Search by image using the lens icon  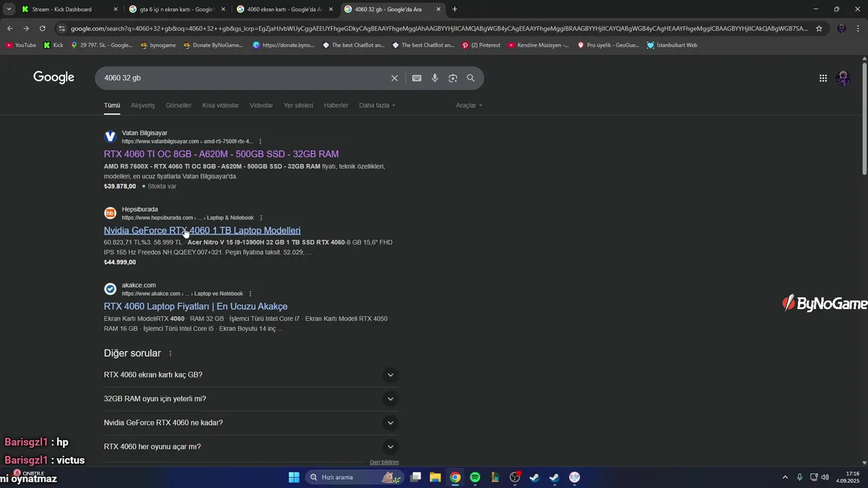coord(453,78)
